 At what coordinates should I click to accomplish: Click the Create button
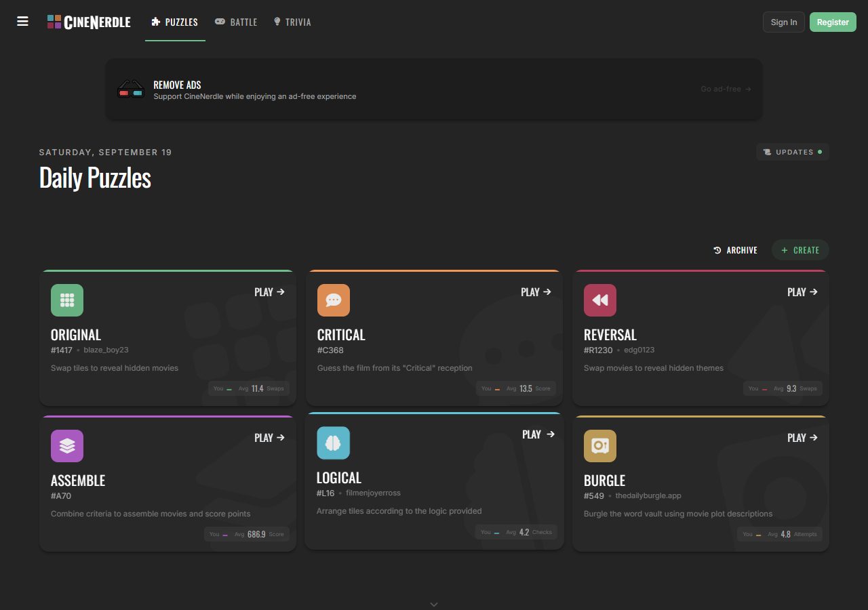800,250
